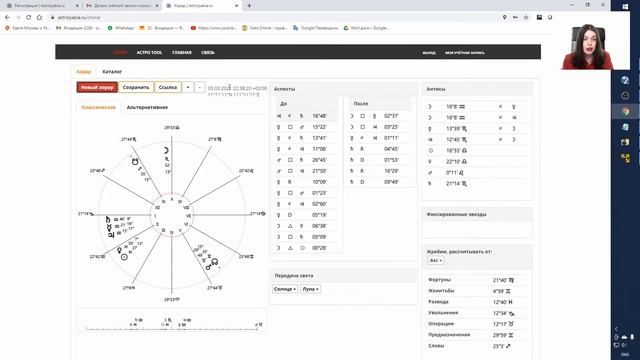Click the Фиксированные звезды header
640x360 pixels.
477,214
